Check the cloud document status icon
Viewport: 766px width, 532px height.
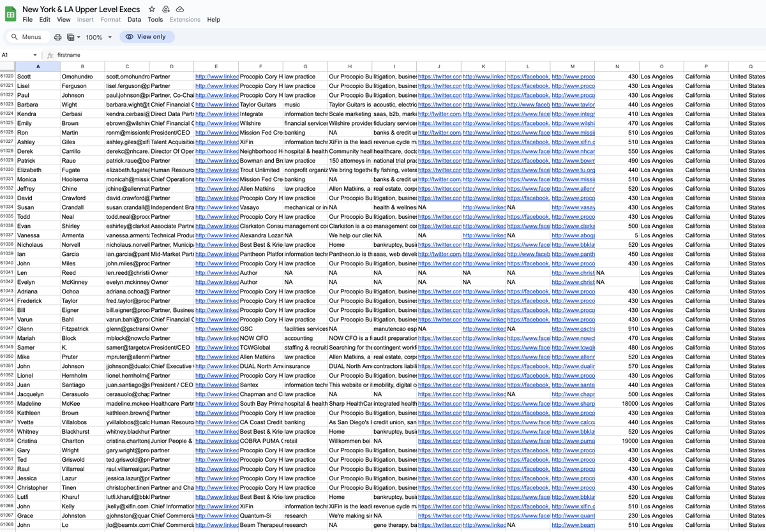[x=180, y=10]
